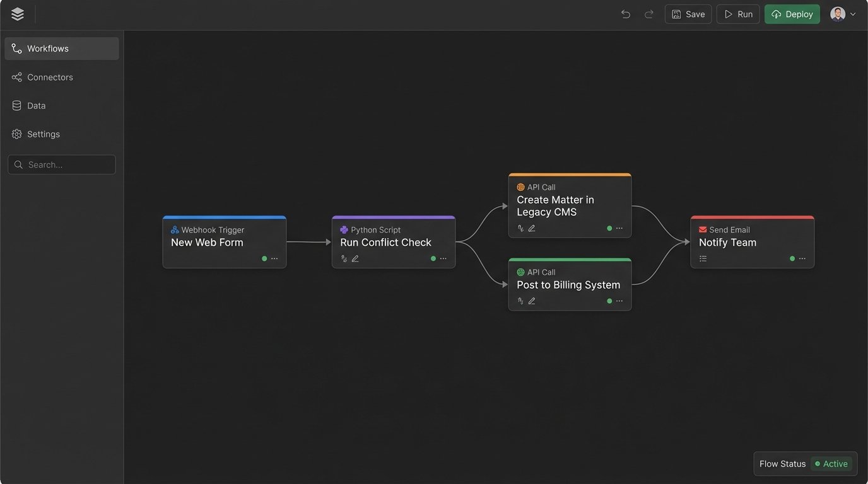Expand the user account chevron in the top right
The width and height of the screenshot is (868, 484).
click(x=853, y=13)
